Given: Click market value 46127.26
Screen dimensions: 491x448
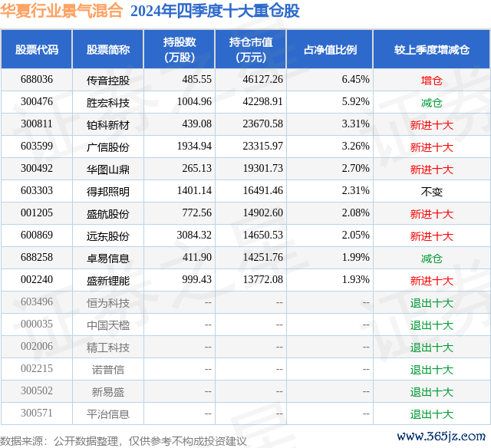Looking at the screenshot, I should coord(263,79).
